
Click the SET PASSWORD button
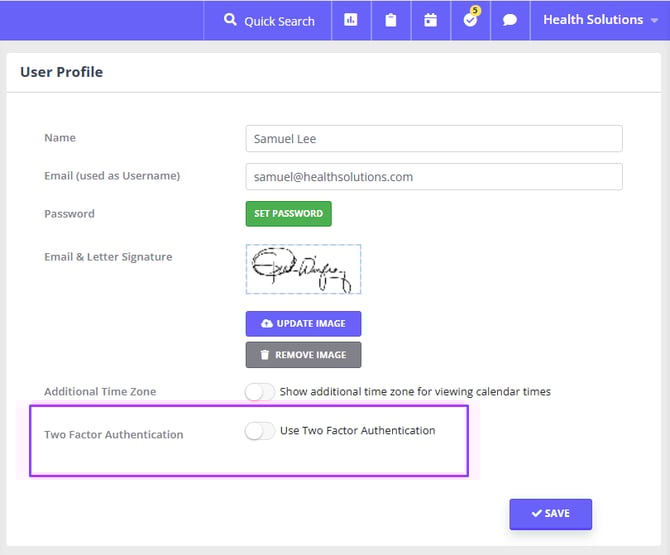tap(288, 213)
